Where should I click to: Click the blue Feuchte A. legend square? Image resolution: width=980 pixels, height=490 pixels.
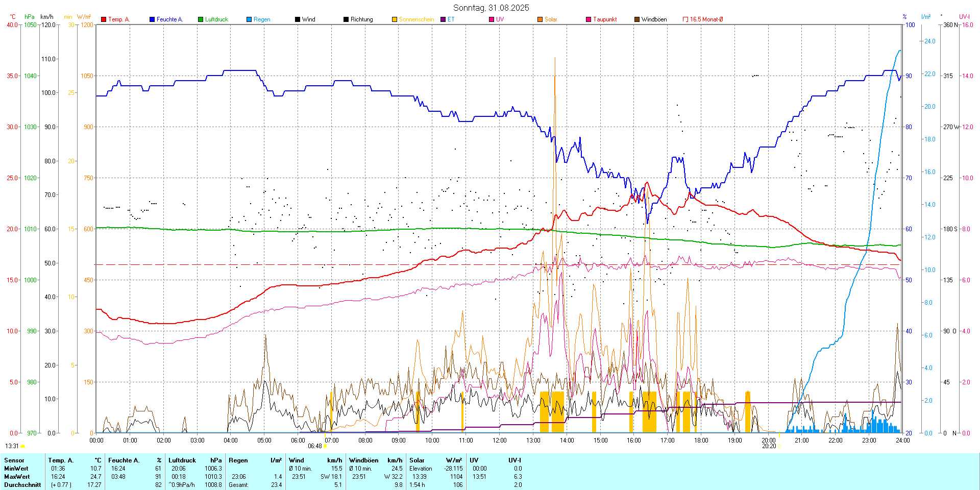pos(152,19)
